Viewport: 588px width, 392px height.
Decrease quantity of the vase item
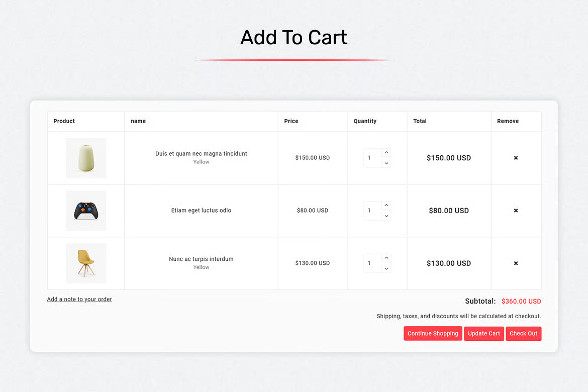point(386,163)
